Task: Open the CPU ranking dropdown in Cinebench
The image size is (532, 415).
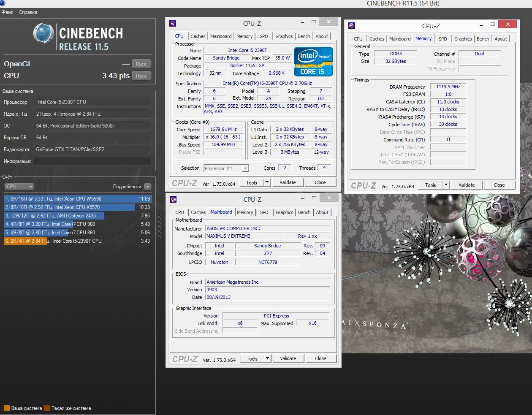Action: (19, 186)
